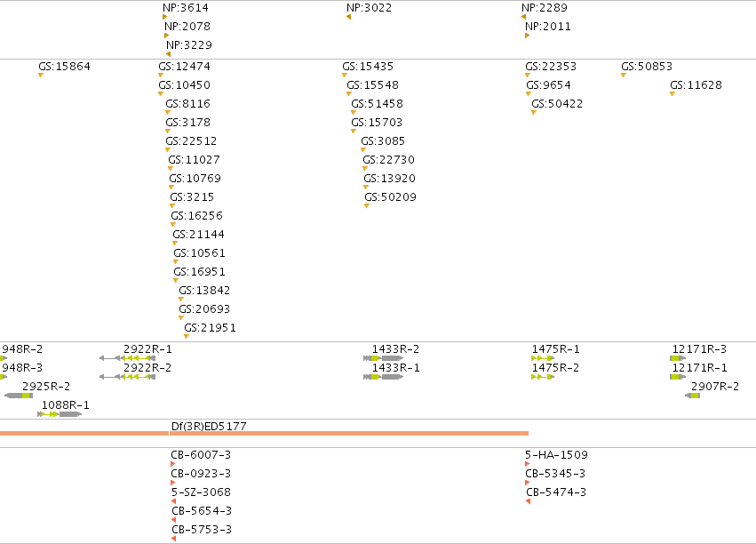Click the GS:11628 label

click(696, 85)
